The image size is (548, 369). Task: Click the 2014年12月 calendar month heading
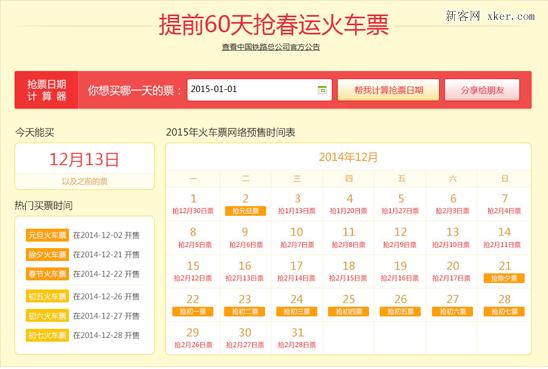coord(348,157)
